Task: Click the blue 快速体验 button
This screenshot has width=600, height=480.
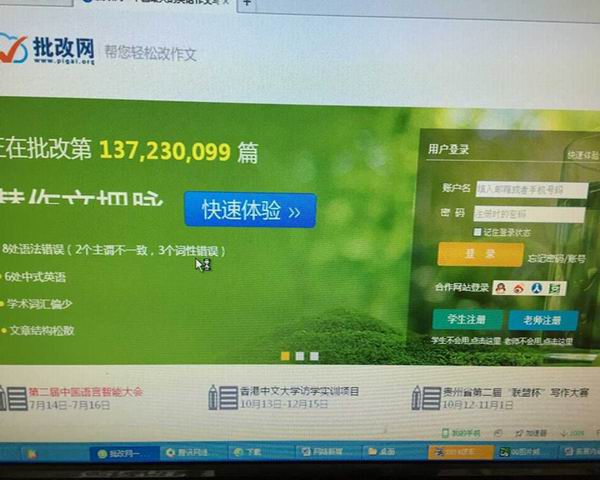Action: [x=250, y=211]
